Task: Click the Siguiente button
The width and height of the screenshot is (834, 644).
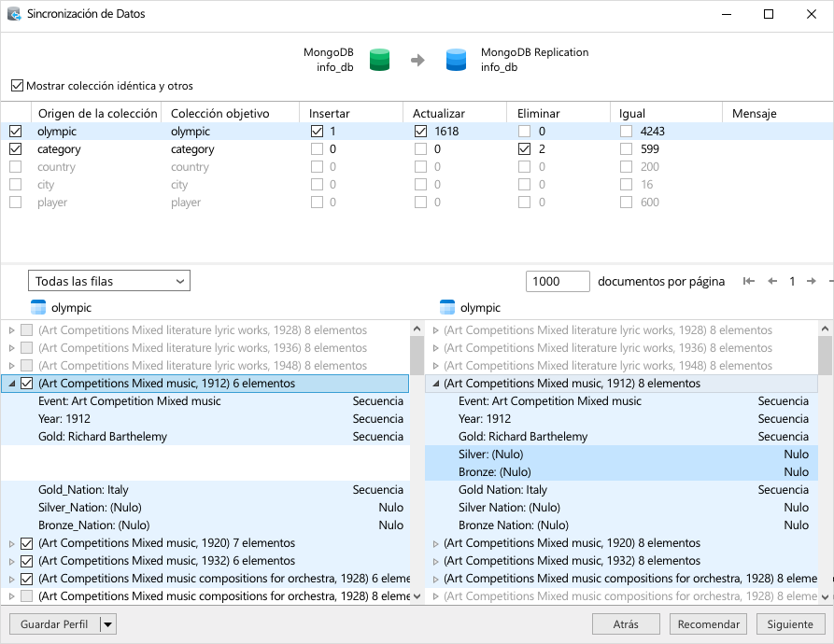Action: (x=789, y=624)
